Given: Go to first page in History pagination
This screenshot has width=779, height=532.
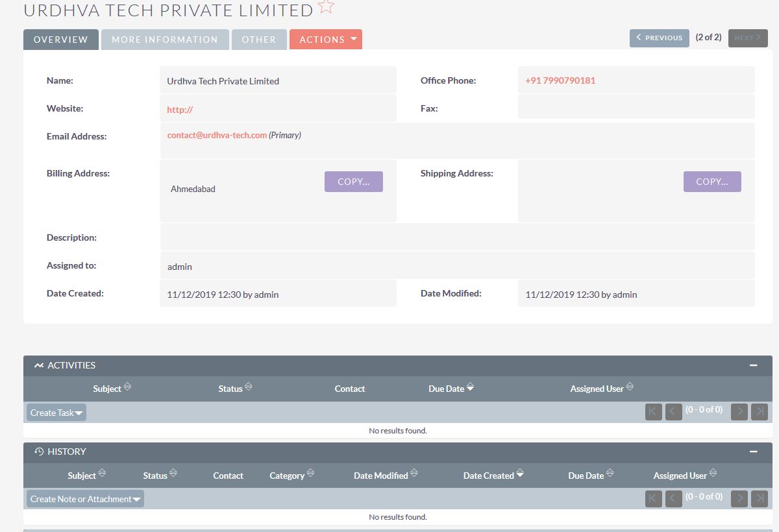Looking at the screenshot, I should pos(654,498).
